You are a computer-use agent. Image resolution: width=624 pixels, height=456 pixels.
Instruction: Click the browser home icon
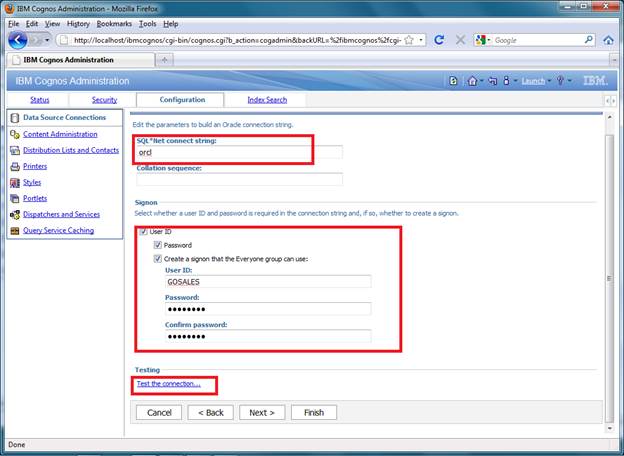[608, 40]
